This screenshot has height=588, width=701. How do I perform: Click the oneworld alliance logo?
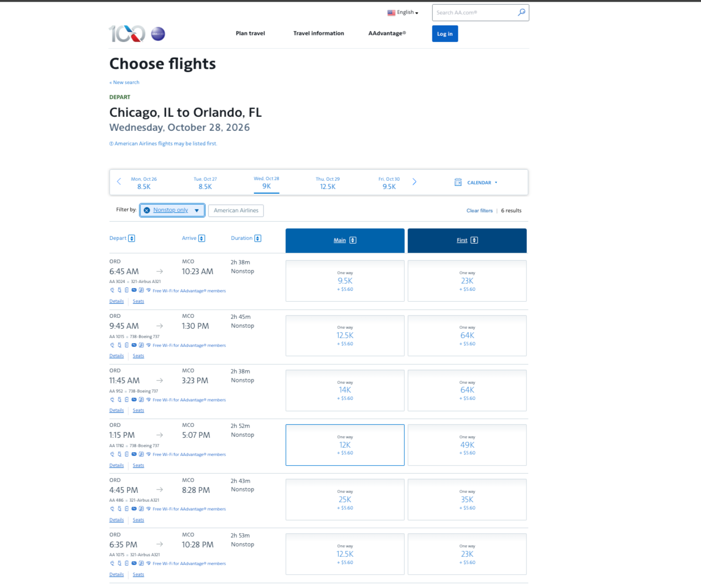(158, 34)
